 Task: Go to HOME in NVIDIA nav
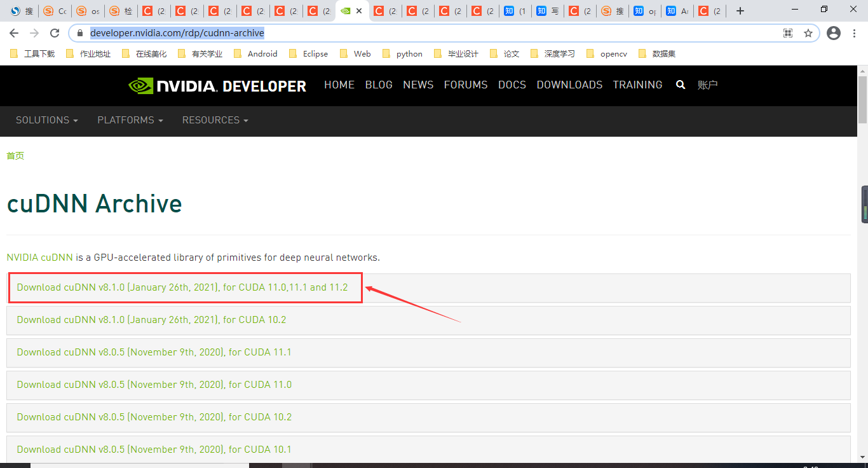click(339, 85)
